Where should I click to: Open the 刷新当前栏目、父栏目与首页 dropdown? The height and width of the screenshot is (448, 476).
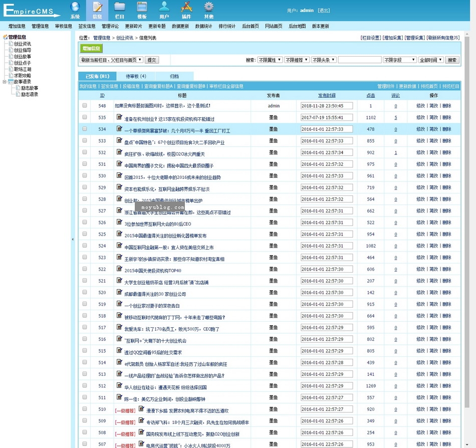tap(111, 60)
